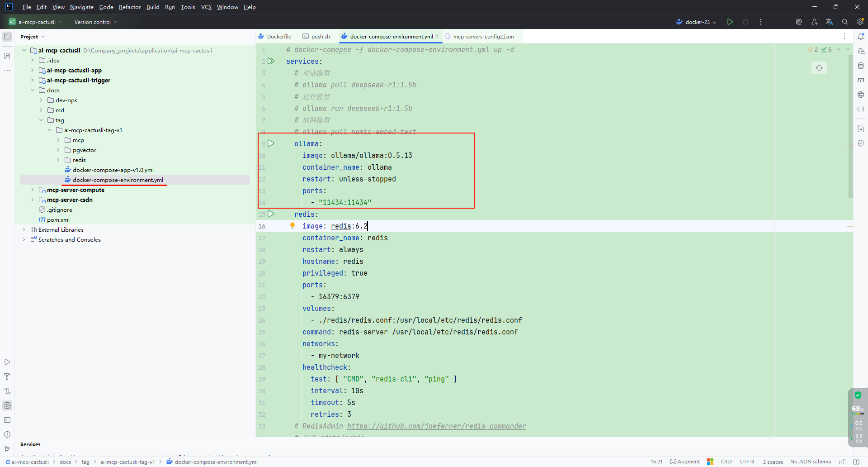This screenshot has width=868, height=467.
Task: Switch to mcp-servers-config2.json tab
Action: (x=480, y=36)
